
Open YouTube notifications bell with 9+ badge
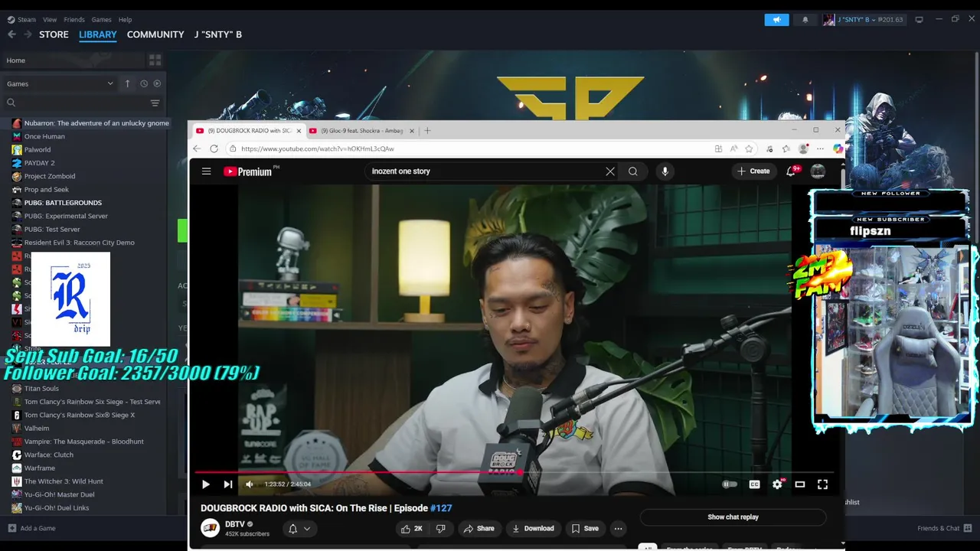point(791,171)
